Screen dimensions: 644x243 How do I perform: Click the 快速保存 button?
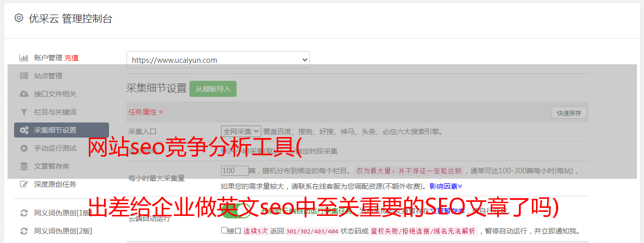pyautogui.click(x=569, y=113)
